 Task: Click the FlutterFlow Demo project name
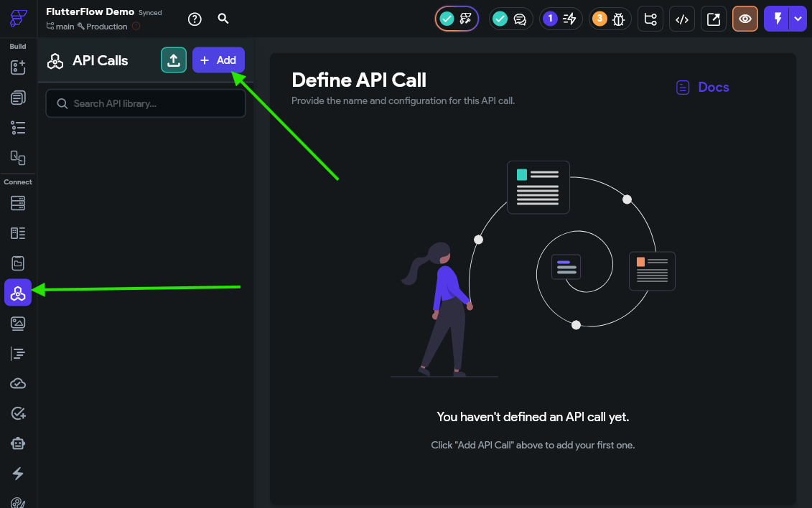(x=90, y=12)
